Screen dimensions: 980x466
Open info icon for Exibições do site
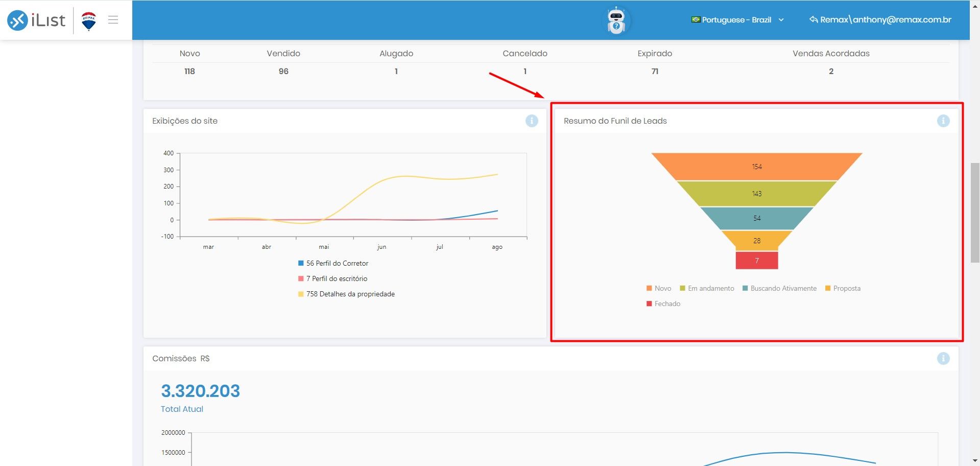pos(532,121)
